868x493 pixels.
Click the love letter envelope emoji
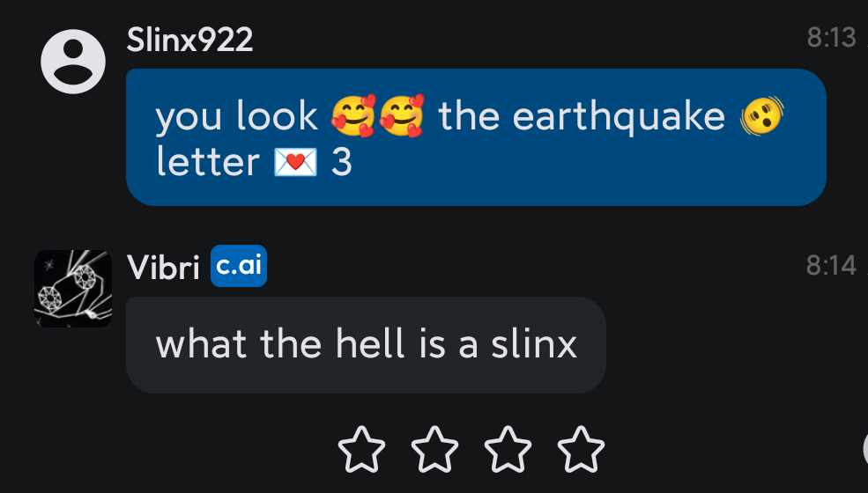coord(295,163)
